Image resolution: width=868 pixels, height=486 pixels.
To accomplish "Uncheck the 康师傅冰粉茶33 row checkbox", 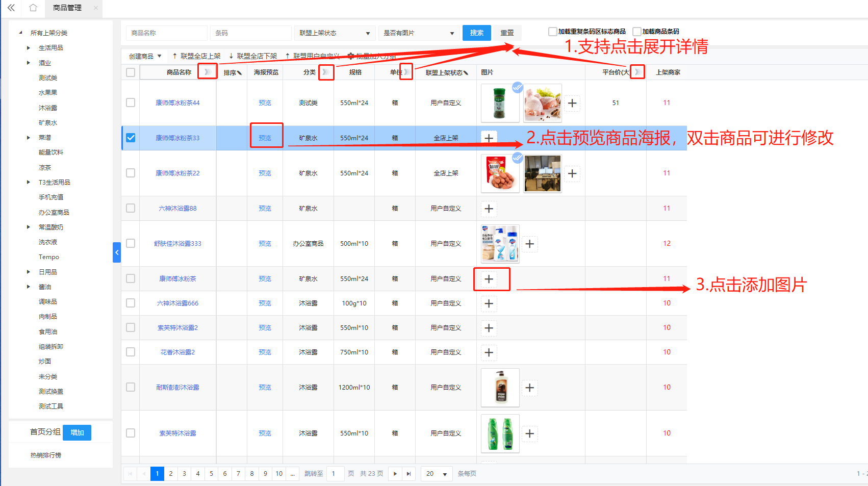I will (x=131, y=138).
